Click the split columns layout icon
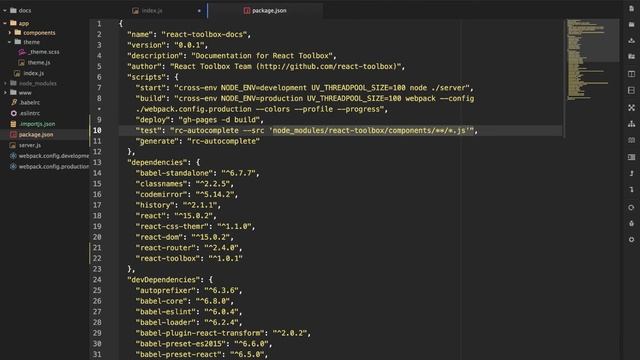Viewport: 640px width, 360px height. tap(631, 74)
